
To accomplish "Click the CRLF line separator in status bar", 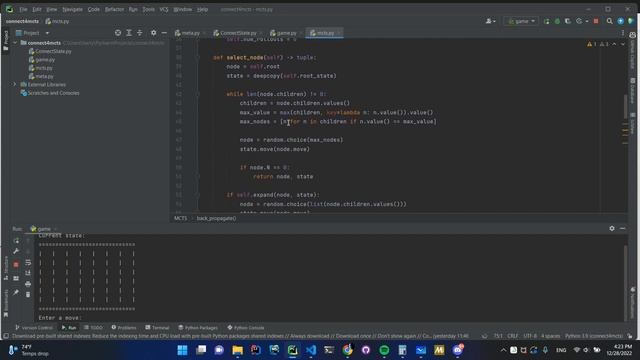I will coord(513,336).
